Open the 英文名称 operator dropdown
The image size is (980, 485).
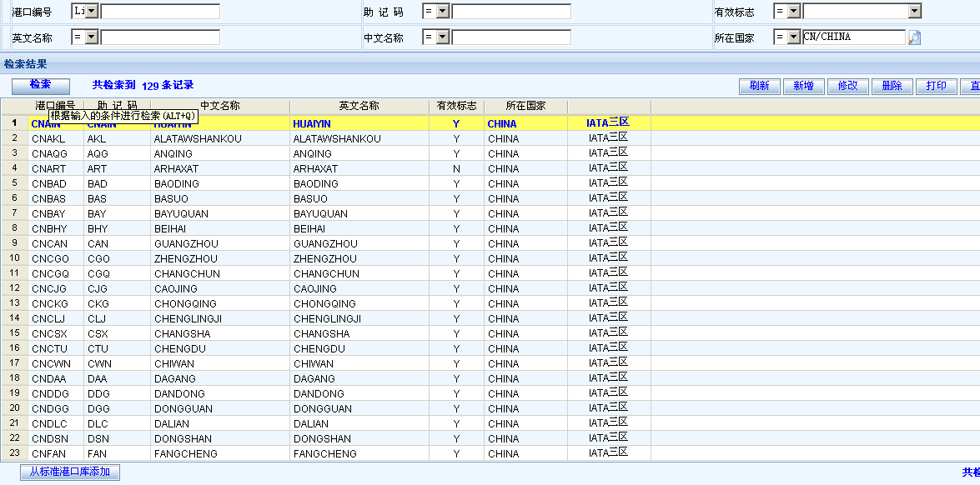click(91, 37)
